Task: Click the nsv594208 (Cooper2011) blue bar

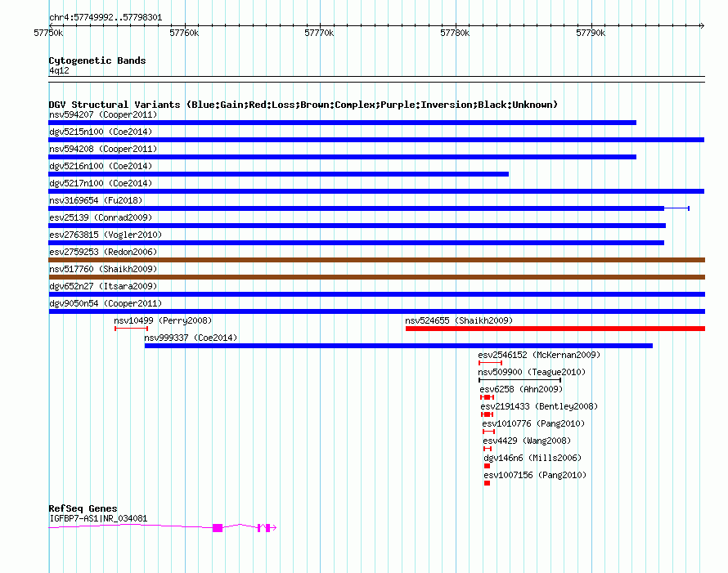Action: point(342,157)
